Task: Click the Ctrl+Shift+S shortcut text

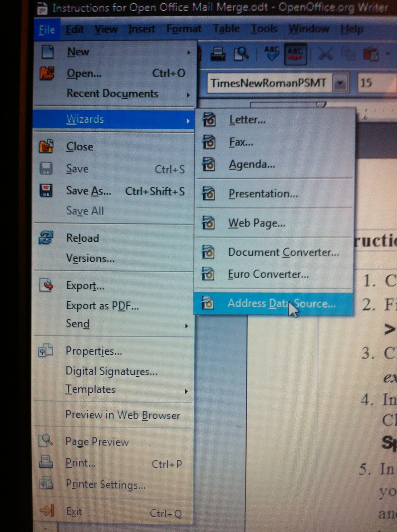Action: tap(155, 191)
